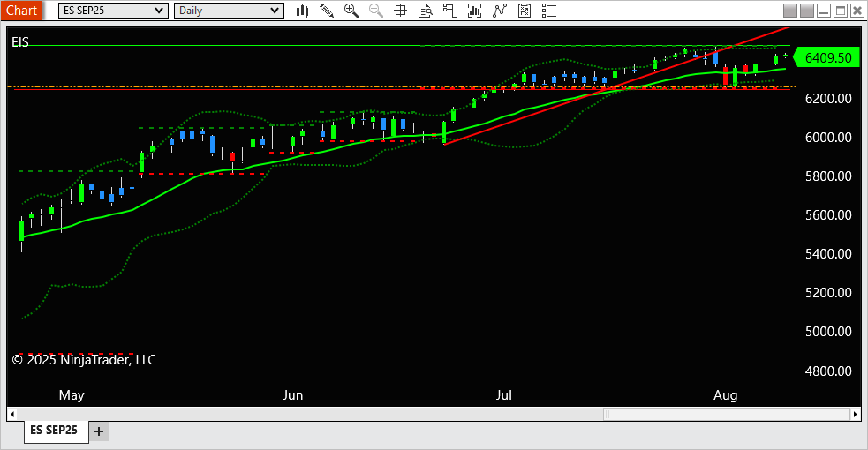Click the 5000.00 price axis label
The image size is (868, 450).
click(x=828, y=332)
